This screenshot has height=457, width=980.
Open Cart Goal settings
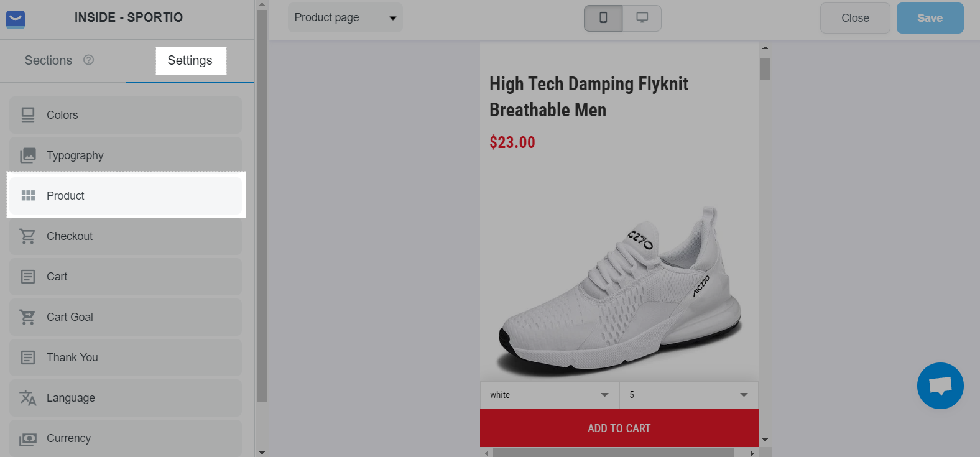pos(126,317)
